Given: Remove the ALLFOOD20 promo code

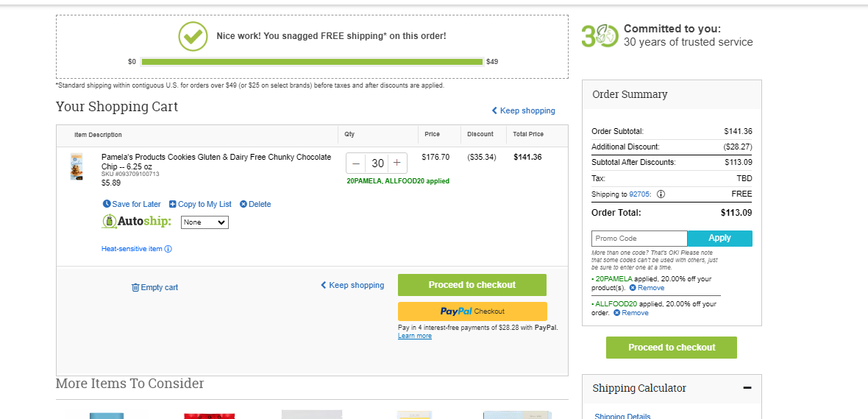Looking at the screenshot, I should pos(630,313).
